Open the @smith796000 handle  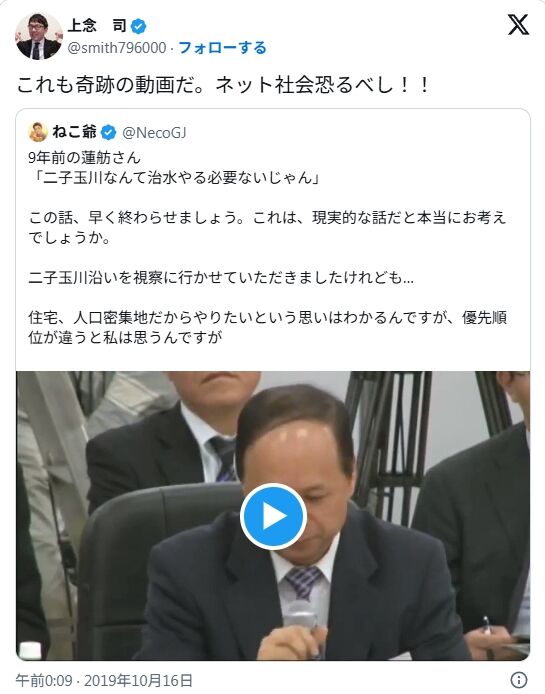tap(117, 47)
